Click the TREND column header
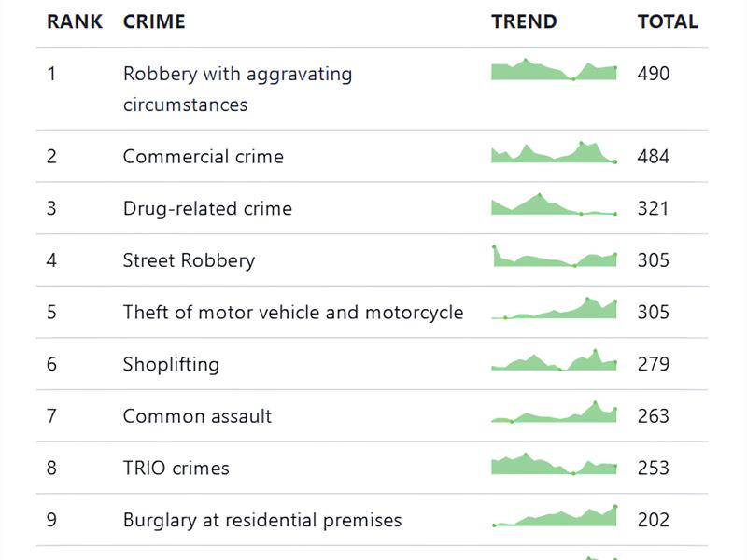 click(x=524, y=21)
